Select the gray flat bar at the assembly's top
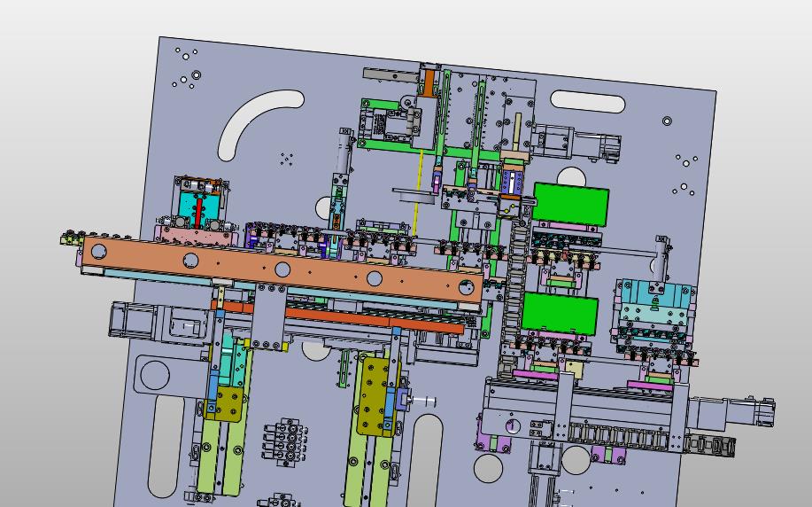This screenshot has height=507, width=812. point(391,75)
